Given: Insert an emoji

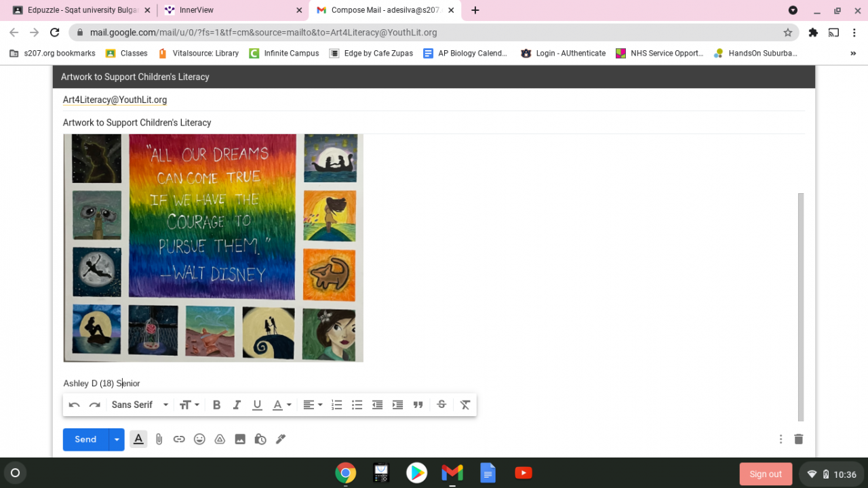Looking at the screenshot, I should coord(199,439).
